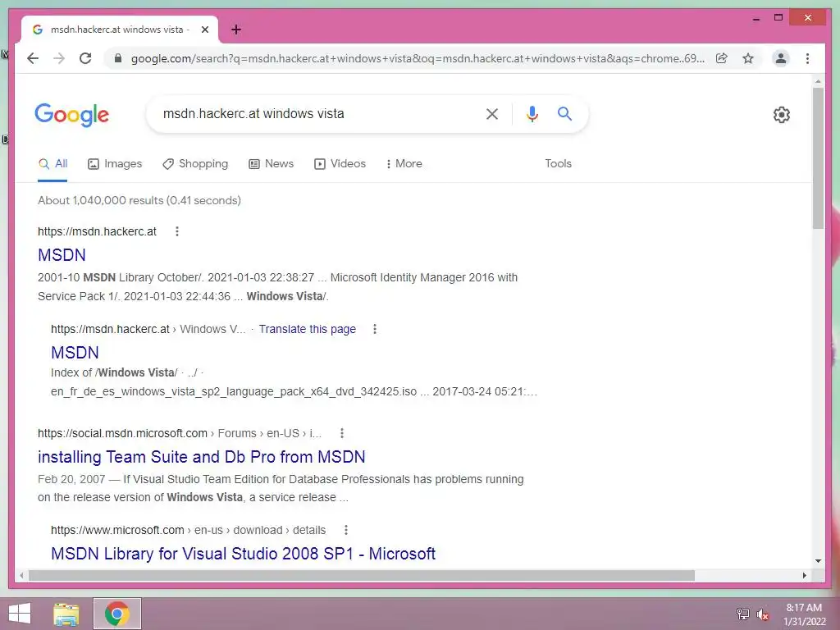This screenshot has height=630, width=840.
Task: Open options for www.microsoft.com download result
Action: [346, 530]
